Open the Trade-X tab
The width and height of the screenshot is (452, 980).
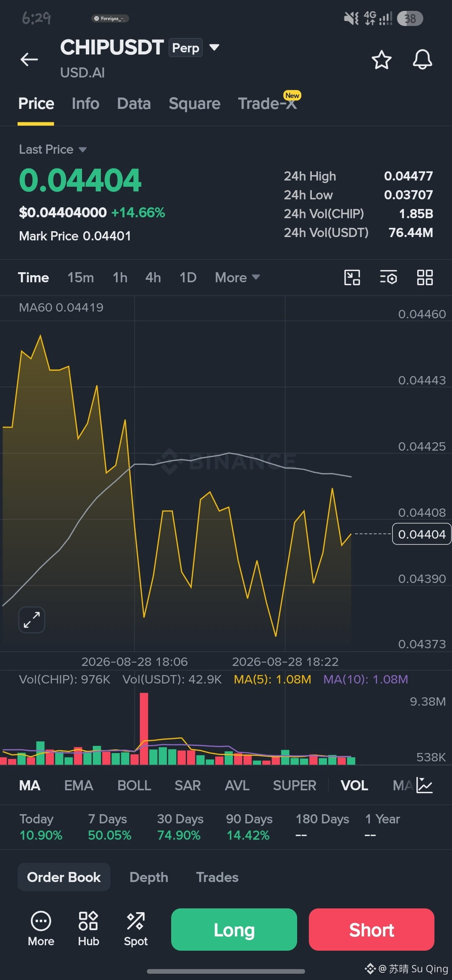click(268, 103)
